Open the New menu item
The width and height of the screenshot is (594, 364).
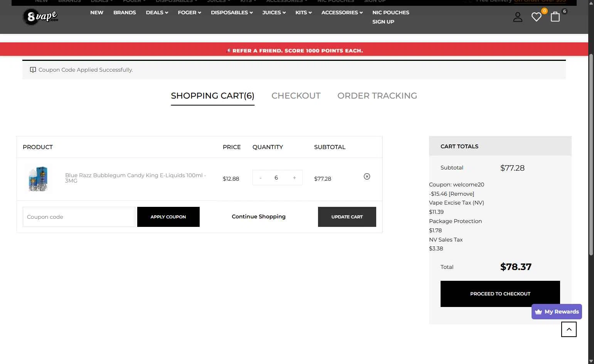click(x=97, y=12)
